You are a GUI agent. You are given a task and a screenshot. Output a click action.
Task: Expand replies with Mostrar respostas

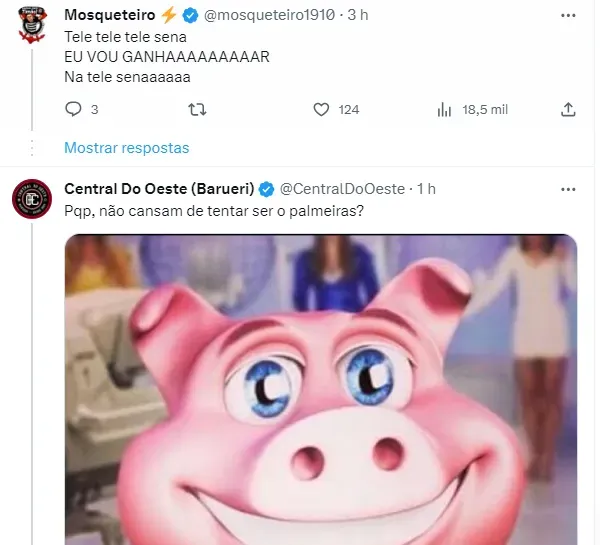pos(126,147)
